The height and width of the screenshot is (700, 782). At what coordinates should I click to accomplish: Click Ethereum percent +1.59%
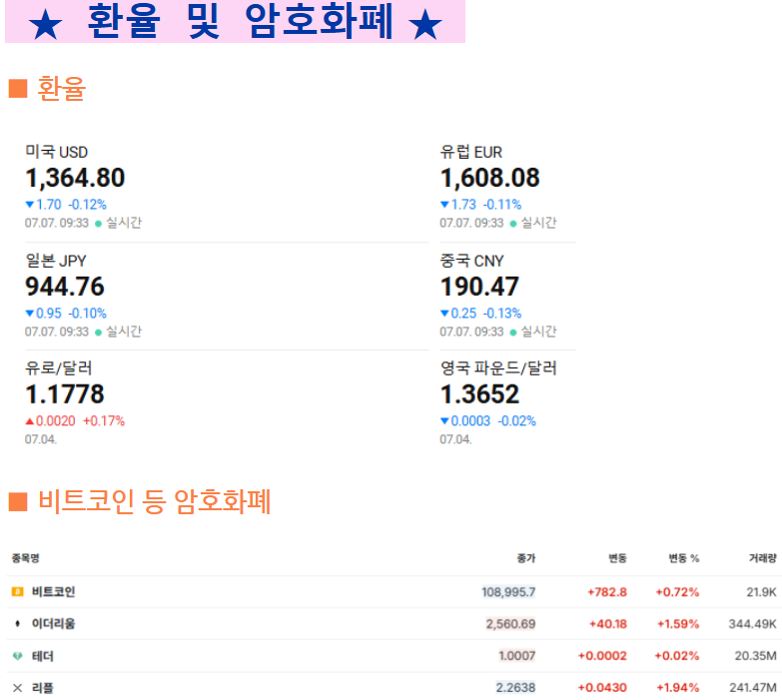(x=678, y=624)
